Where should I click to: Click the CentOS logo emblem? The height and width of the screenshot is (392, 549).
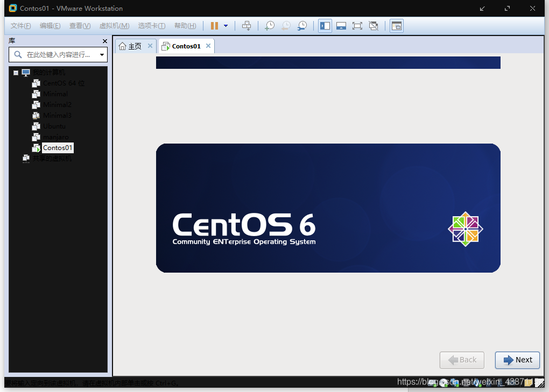[466, 229]
